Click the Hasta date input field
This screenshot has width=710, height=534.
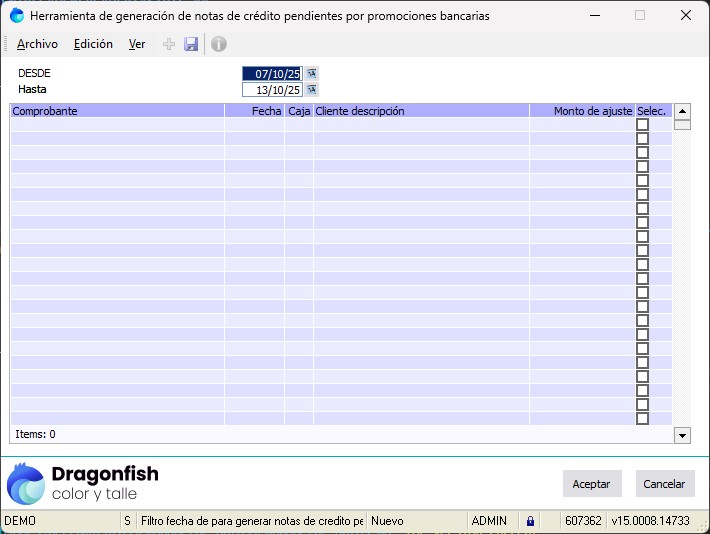pyautogui.click(x=272, y=89)
